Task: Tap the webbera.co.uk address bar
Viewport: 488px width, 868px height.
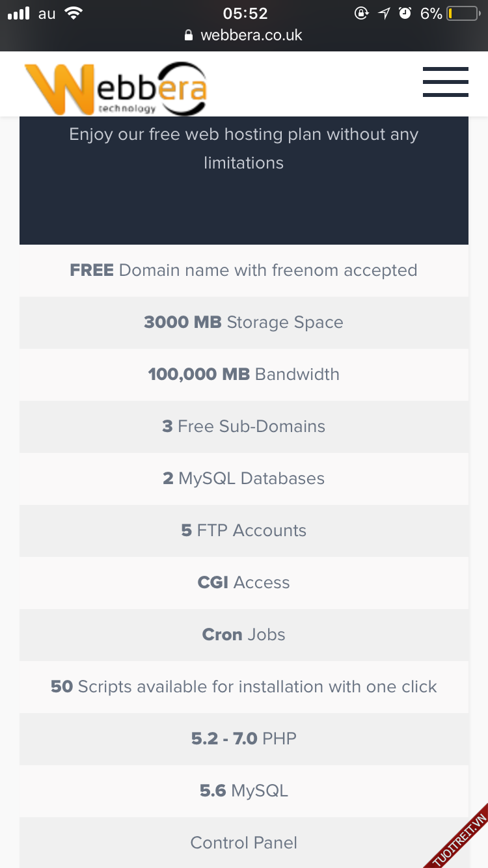Action: pos(251,35)
